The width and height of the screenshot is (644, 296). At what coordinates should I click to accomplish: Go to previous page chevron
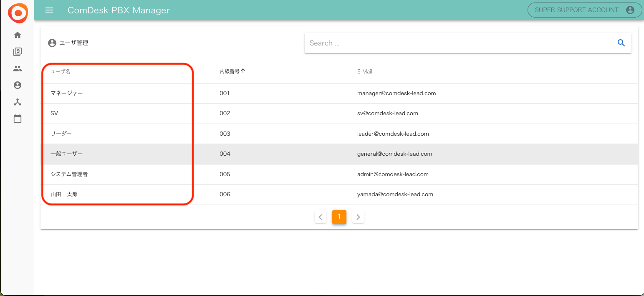click(x=321, y=217)
